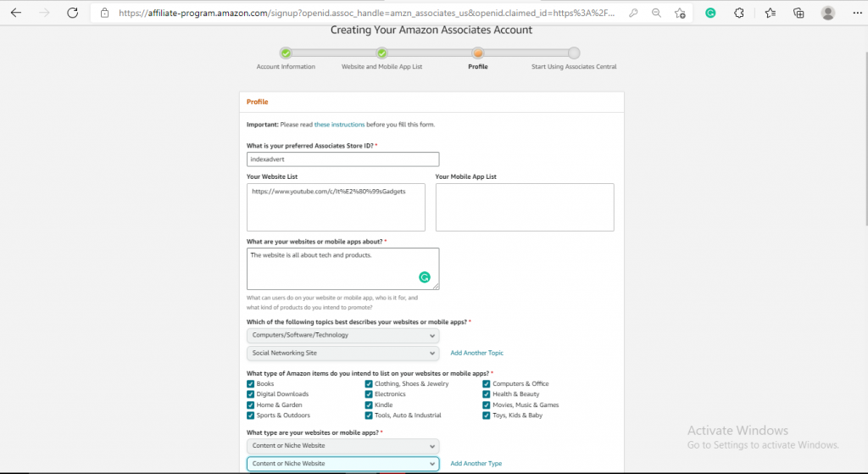Click the Your Website List textarea
868x474 pixels.
click(x=336, y=207)
